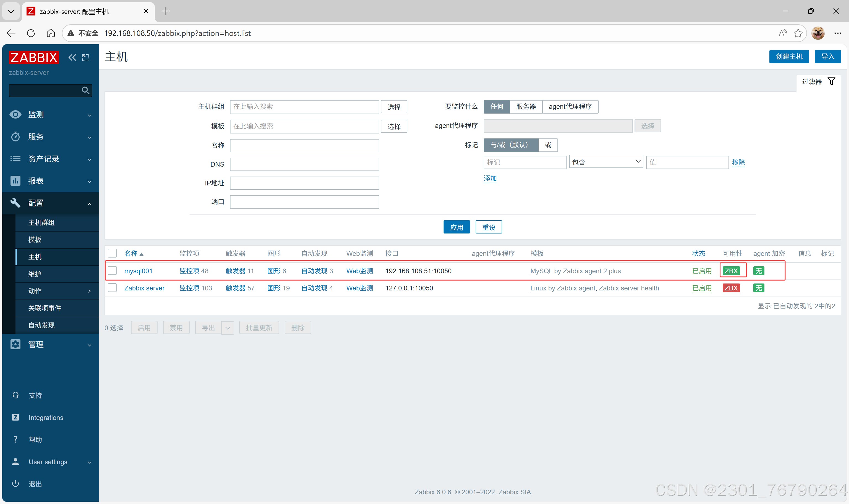Click the sidebar hide (kiosk) icon

[86, 57]
